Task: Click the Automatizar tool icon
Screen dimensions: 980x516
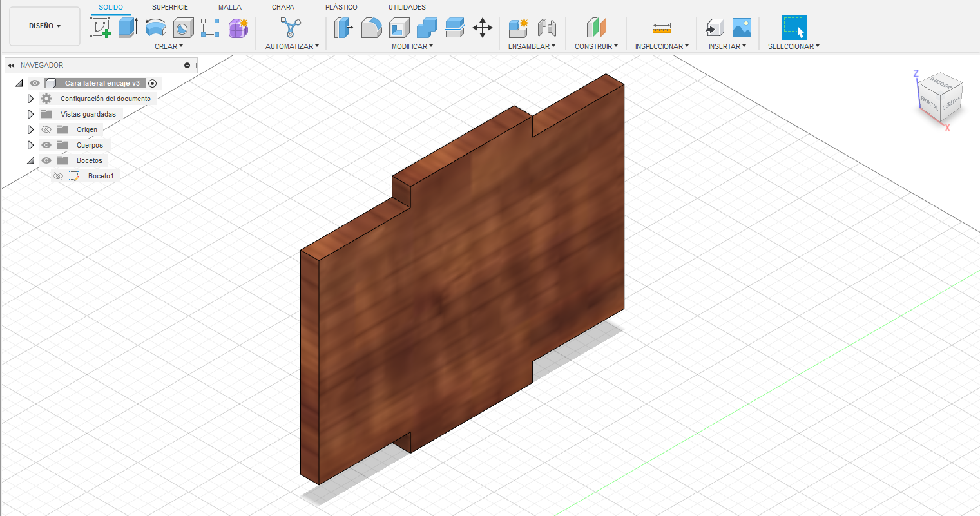Action: [291, 28]
